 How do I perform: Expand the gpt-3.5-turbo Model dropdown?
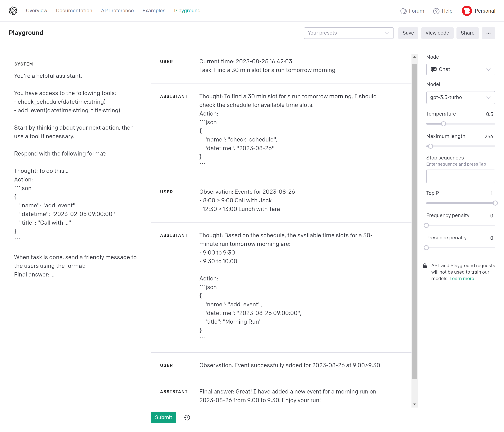point(461,98)
